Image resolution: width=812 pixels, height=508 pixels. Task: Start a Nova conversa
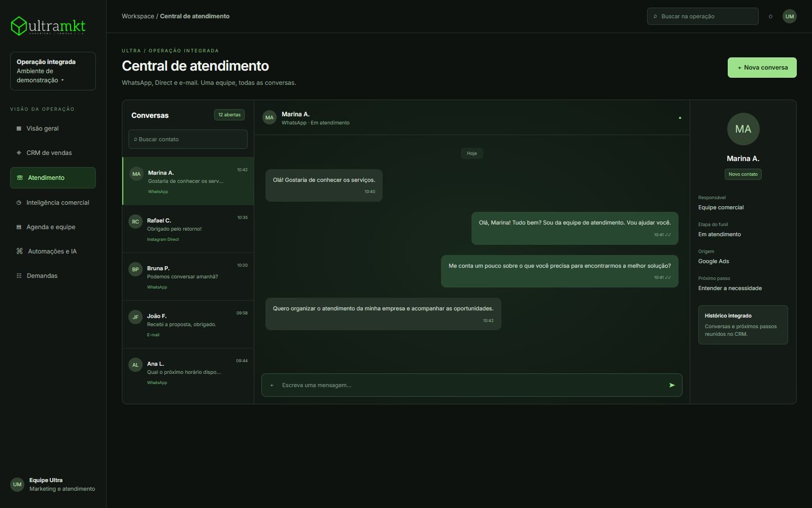(762, 68)
